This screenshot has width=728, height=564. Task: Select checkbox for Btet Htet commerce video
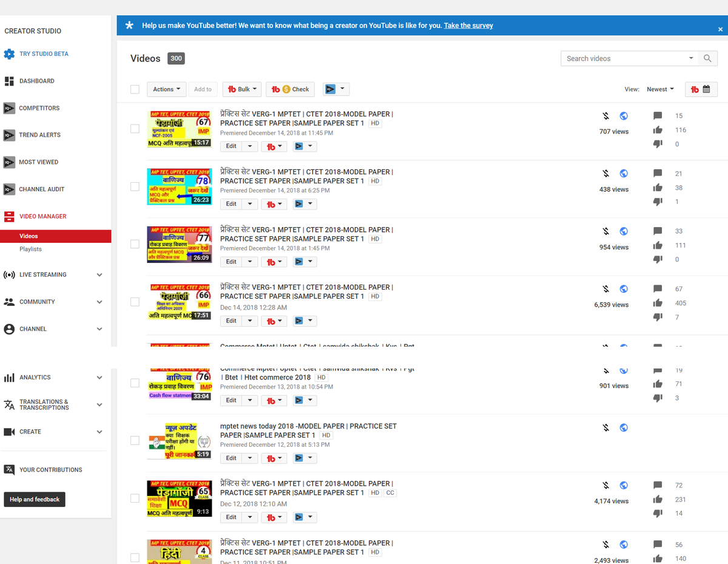tap(135, 383)
